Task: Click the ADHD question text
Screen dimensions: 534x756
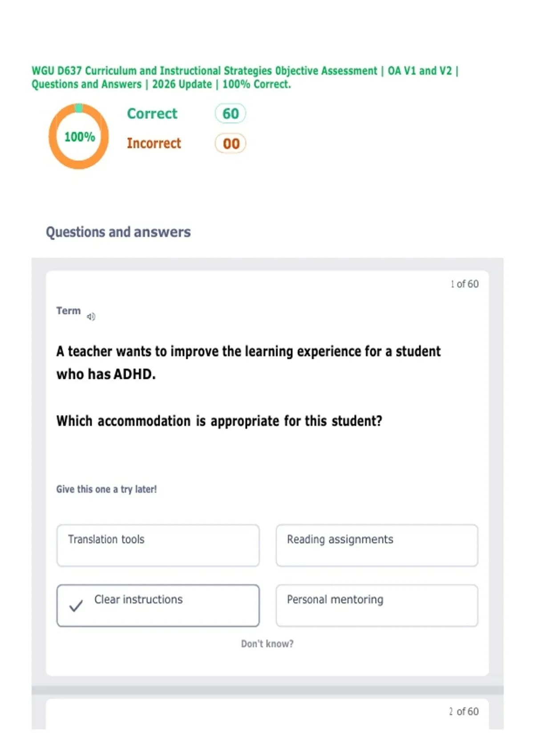Action: (248, 362)
